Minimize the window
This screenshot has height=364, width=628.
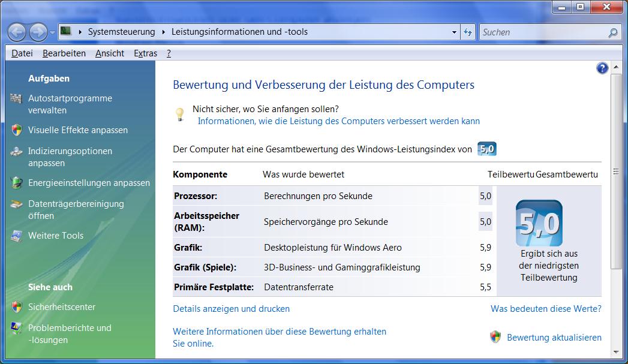(561, 7)
